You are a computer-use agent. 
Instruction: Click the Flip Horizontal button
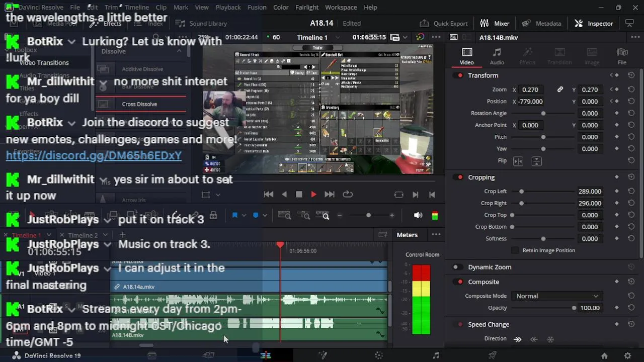[x=518, y=161]
